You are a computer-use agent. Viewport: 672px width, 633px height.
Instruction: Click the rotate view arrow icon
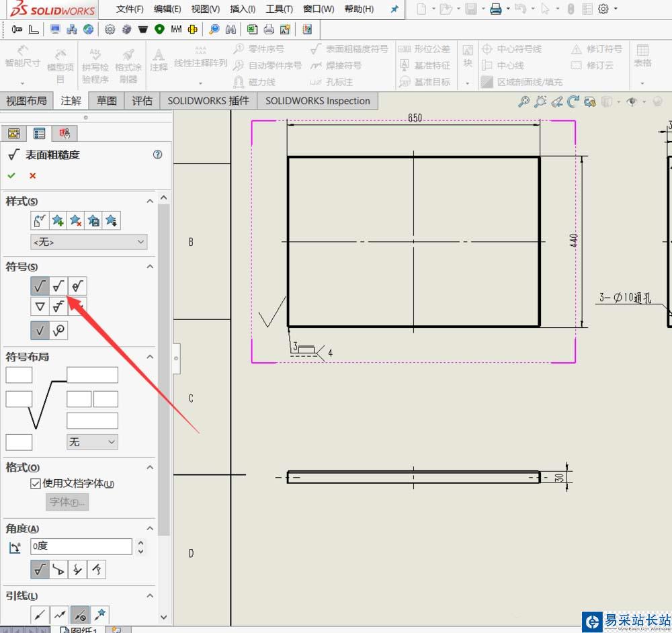(573, 101)
